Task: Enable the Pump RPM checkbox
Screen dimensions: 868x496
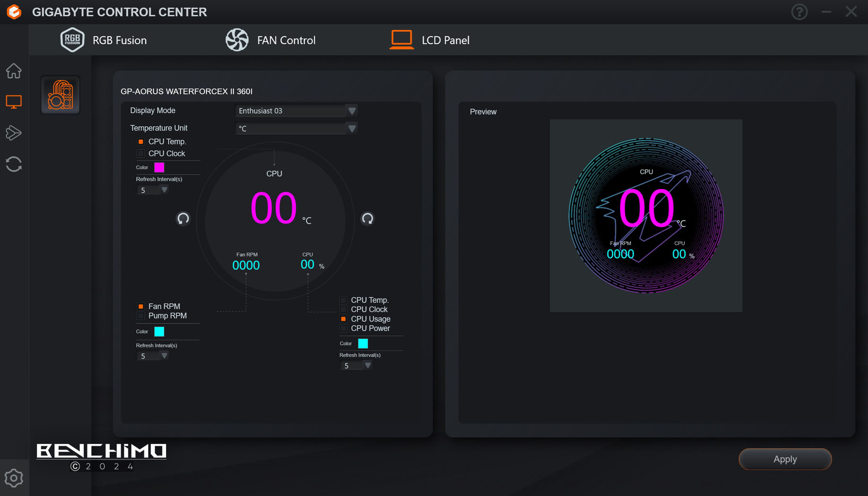Action: (x=141, y=316)
